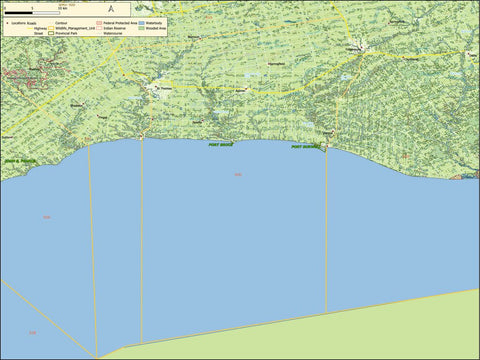Click the north arrow symbol
This screenshot has height=360, width=480.
[111, 9]
